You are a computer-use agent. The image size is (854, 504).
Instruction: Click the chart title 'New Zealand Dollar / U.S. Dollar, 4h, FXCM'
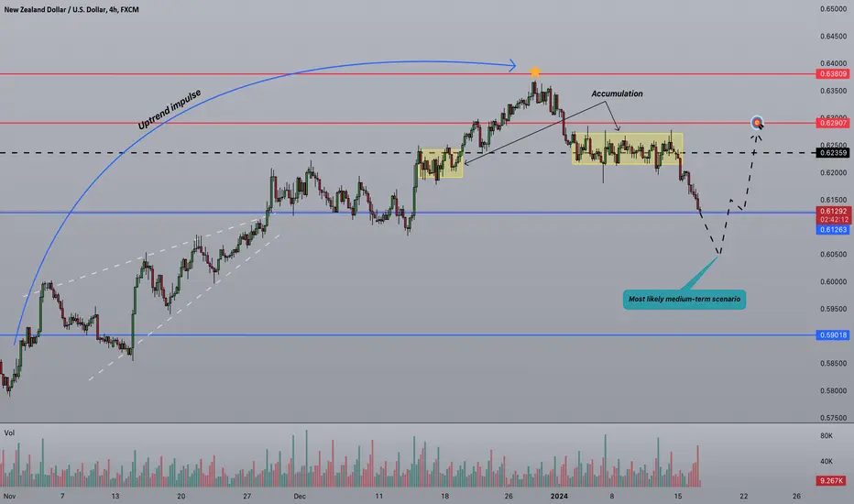click(71, 10)
